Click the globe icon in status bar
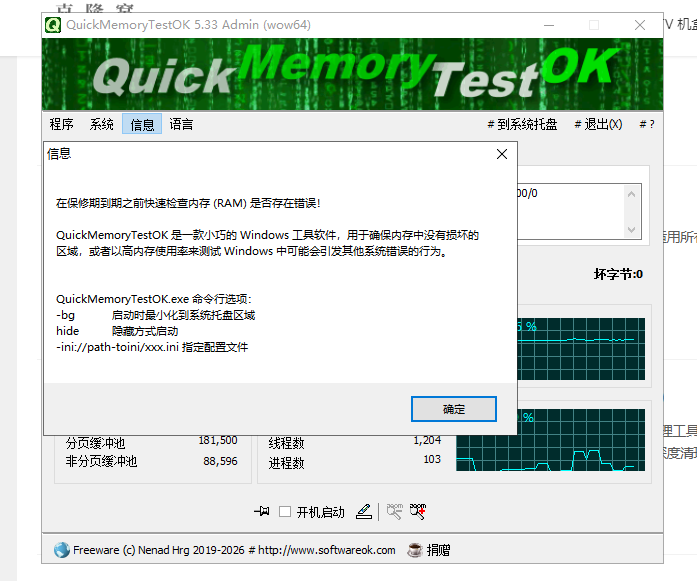The width and height of the screenshot is (697, 581). click(x=62, y=550)
